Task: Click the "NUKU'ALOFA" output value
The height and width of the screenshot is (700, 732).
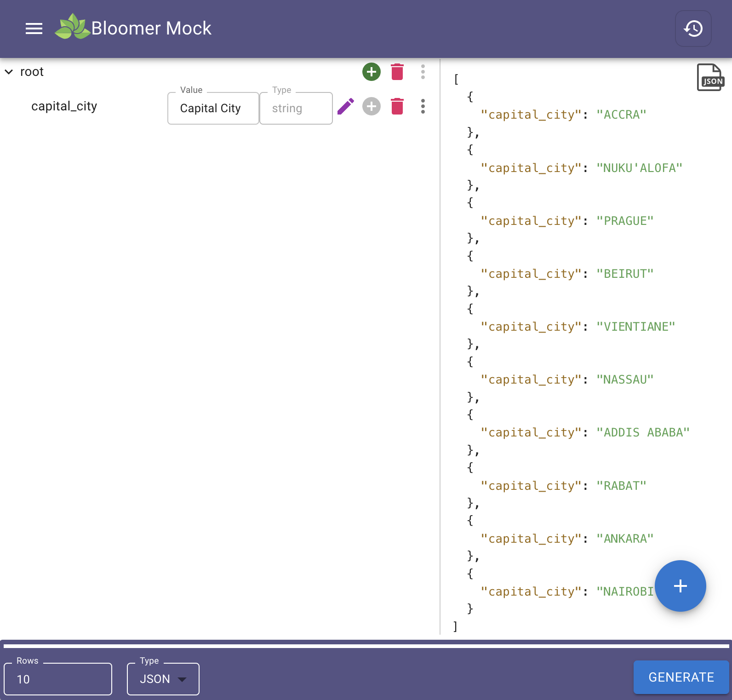Action: [639, 168]
